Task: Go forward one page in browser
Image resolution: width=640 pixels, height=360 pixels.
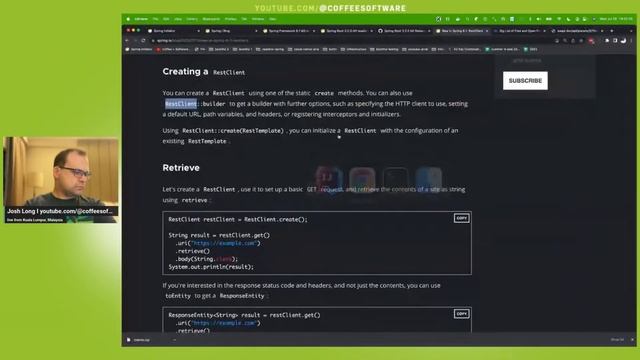Action: [135, 40]
